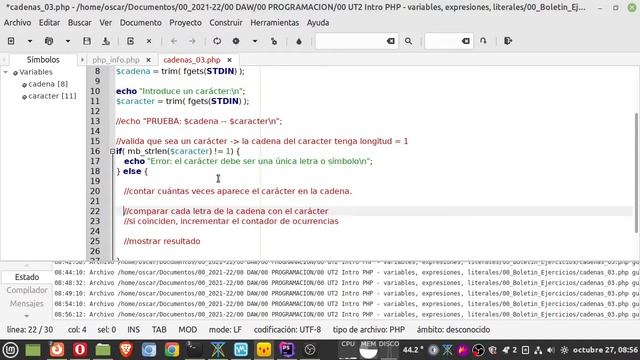
Task: Open the Linux Mint start menu
Action: tap(10, 350)
